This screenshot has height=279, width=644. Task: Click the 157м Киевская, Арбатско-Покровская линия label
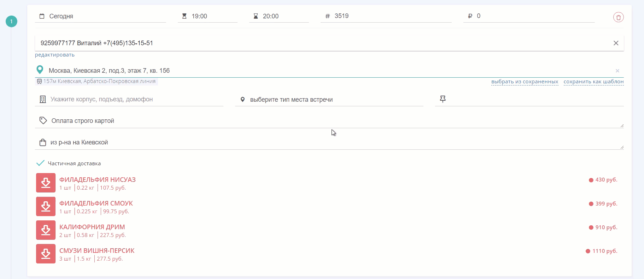(x=99, y=81)
